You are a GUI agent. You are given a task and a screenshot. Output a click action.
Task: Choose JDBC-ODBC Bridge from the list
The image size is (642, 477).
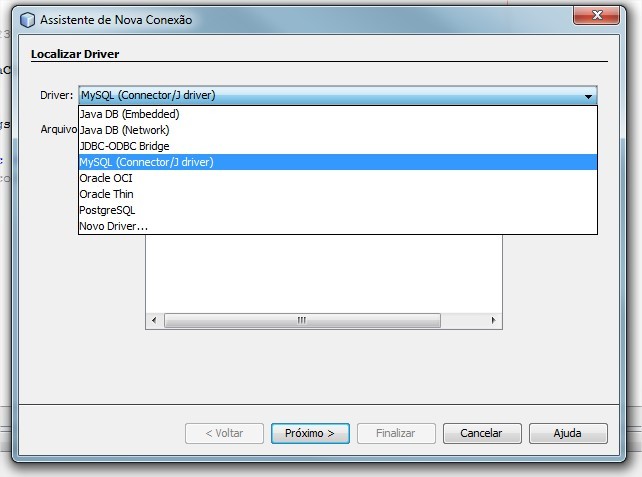point(338,146)
